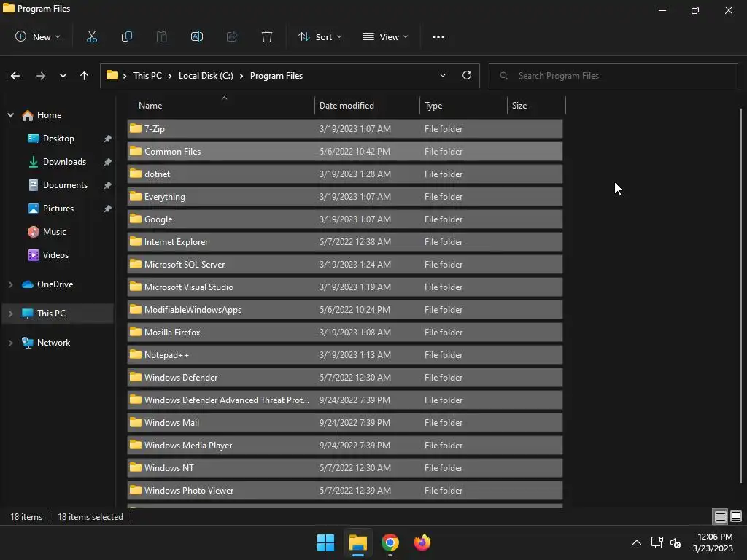747x560 pixels.
Task: Sort by Date modified column header
Action: (x=368, y=106)
